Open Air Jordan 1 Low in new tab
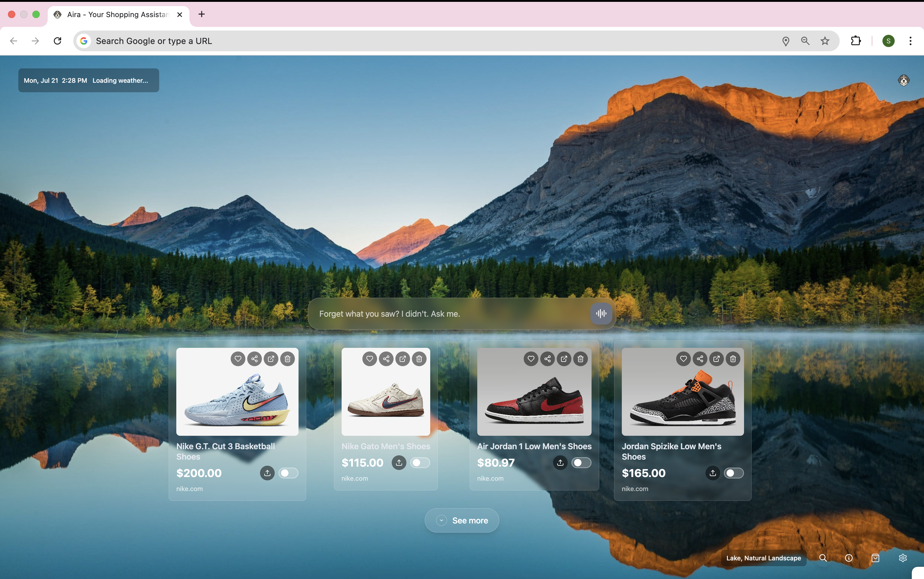This screenshot has width=924, height=579. pos(564,359)
